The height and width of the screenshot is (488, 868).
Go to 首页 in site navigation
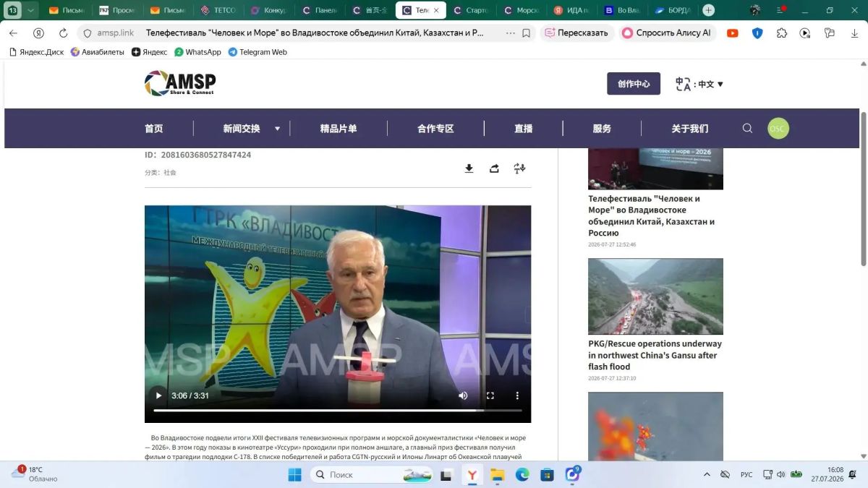154,128
